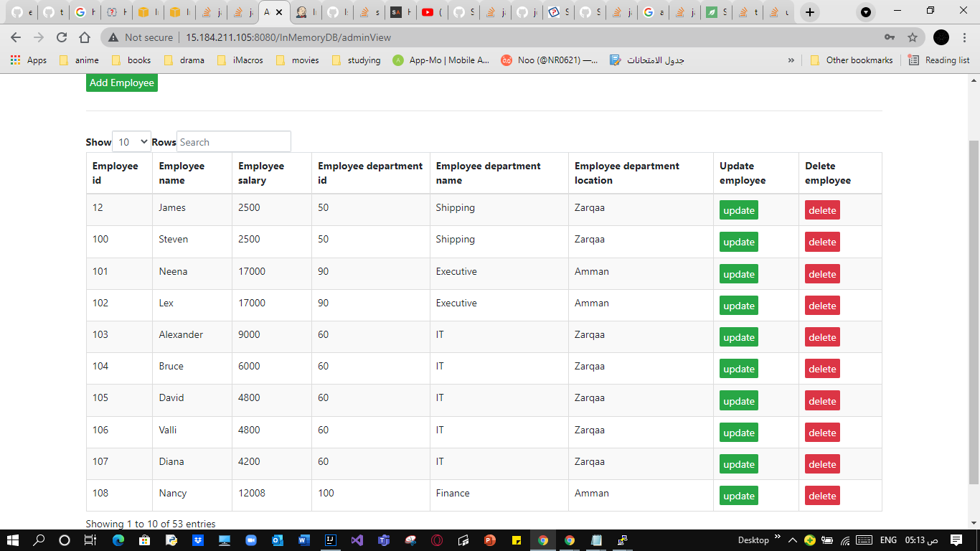Open a new browser tab

tap(810, 12)
